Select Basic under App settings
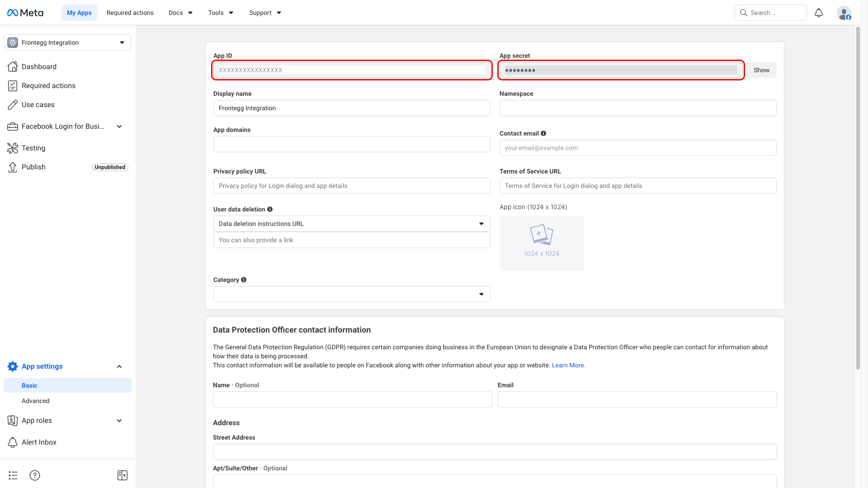The width and height of the screenshot is (868, 488). [x=68, y=385]
